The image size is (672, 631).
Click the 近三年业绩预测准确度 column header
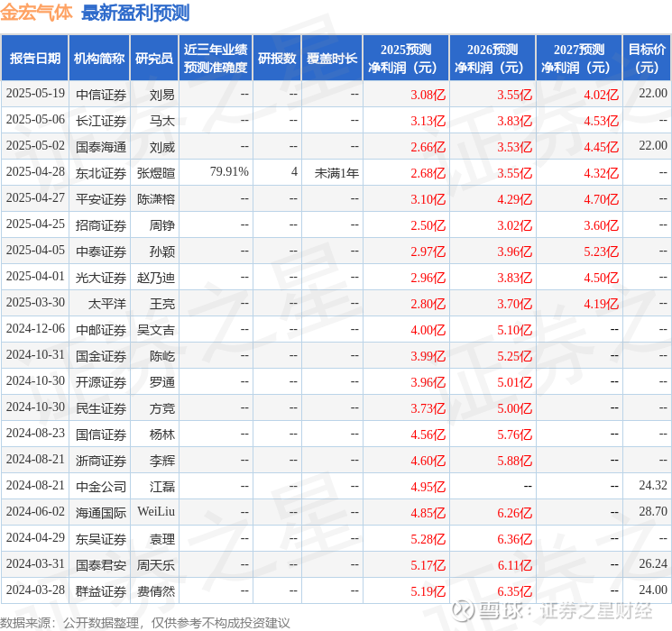[216, 59]
